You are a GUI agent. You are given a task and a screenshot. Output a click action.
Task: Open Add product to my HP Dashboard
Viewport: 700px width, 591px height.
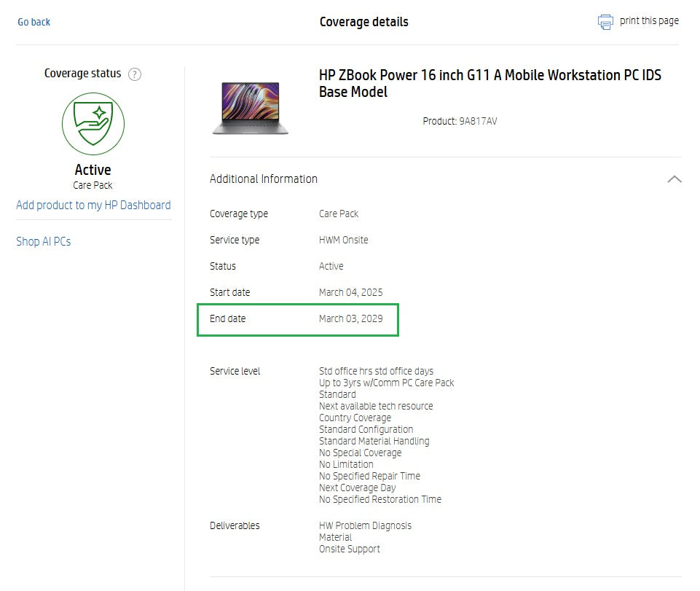click(x=93, y=205)
